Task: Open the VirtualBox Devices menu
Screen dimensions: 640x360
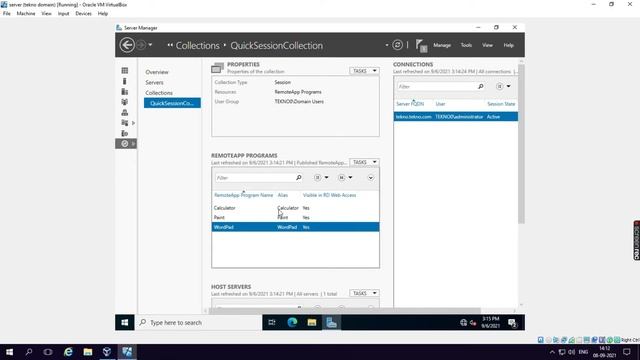Action: tap(83, 13)
